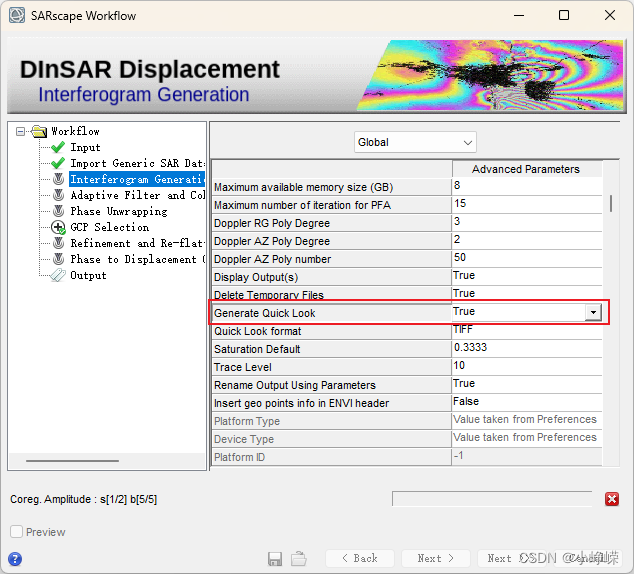Viewport: 634px width, 574px height.
Task: Click the step icon beside Phase to Displacement
Action: (59, 259)
